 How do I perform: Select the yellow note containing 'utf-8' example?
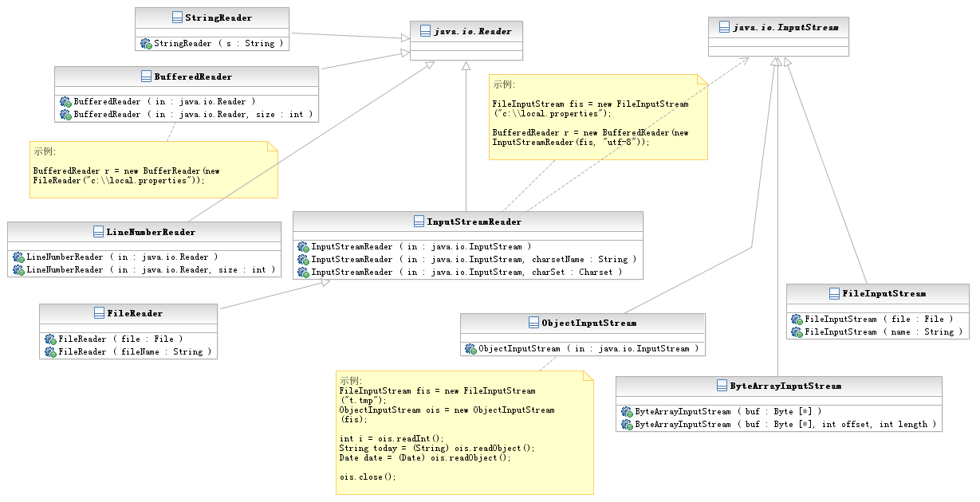(x=598, y=117)
